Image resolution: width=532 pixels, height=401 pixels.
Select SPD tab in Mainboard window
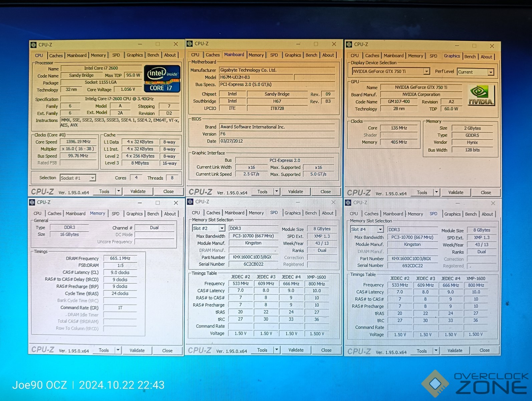274,55
